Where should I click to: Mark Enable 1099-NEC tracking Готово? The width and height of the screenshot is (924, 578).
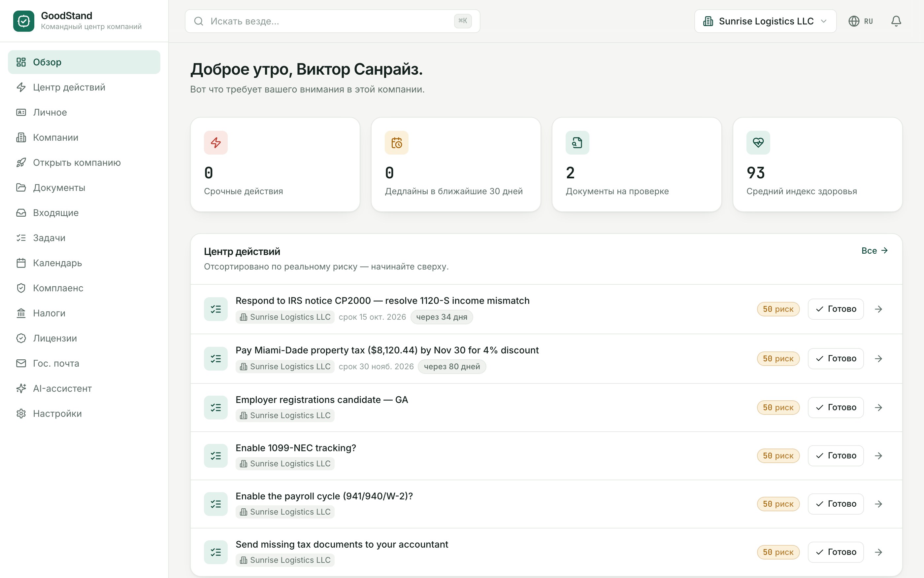point(836,456)
